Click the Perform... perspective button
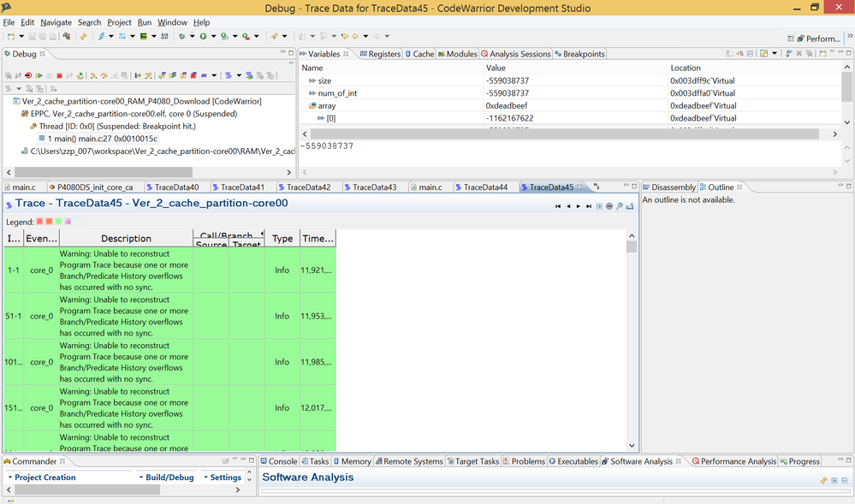855x504 pixels. pyautogui.click(x=818, y=39)
